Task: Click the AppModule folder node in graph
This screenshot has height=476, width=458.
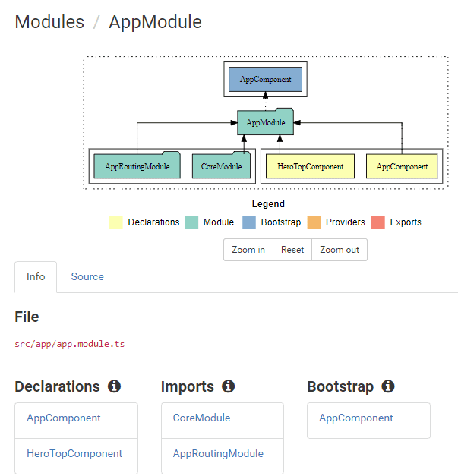Action: tap(265, 122)
